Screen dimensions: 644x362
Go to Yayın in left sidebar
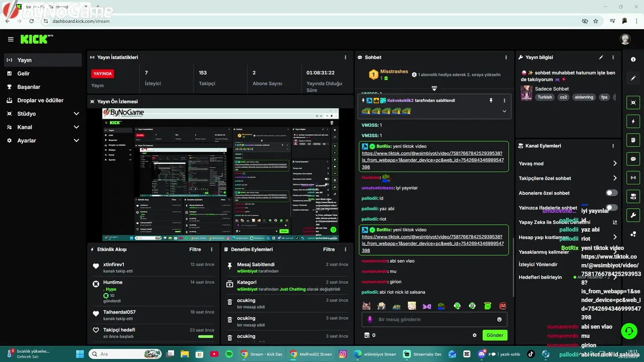click(43, 60)
